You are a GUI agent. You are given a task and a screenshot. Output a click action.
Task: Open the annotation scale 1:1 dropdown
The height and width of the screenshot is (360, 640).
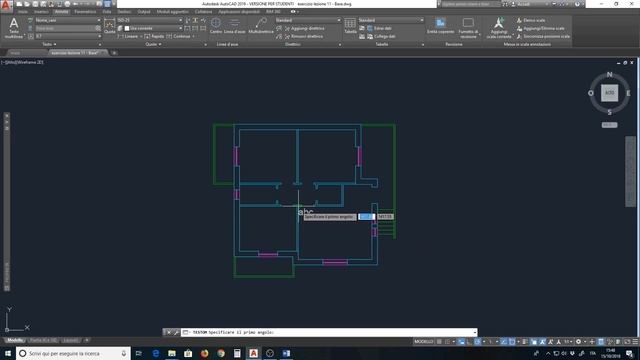click(x=568, y=342)
